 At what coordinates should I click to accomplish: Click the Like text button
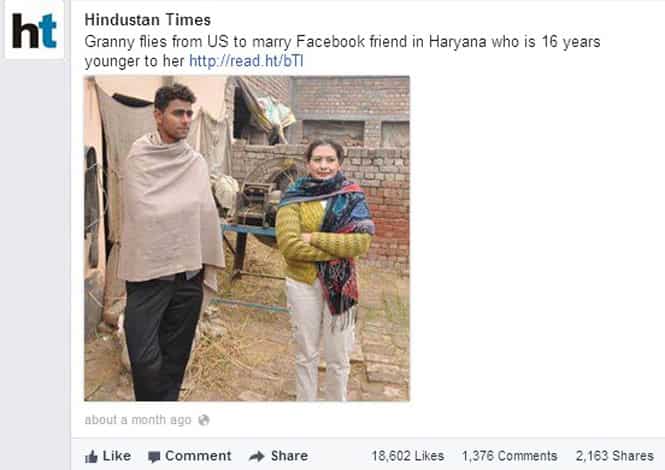[117, 456]
